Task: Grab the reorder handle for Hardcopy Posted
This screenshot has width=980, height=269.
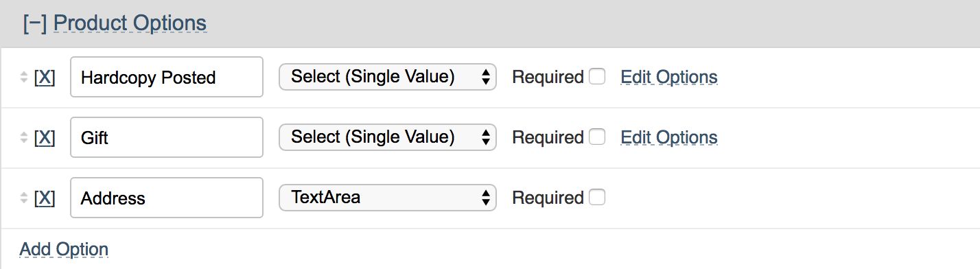Action: point(24,78)
